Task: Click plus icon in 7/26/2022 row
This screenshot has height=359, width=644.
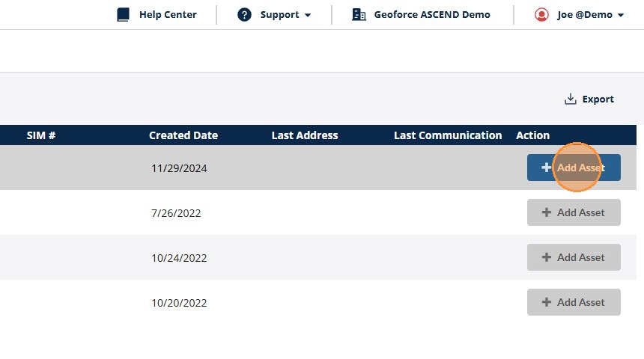Action: [x=546, y=212]
